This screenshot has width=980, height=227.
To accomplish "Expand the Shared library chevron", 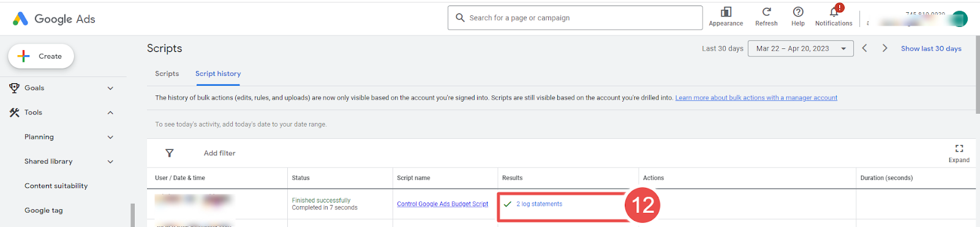I will click(110, 162).
